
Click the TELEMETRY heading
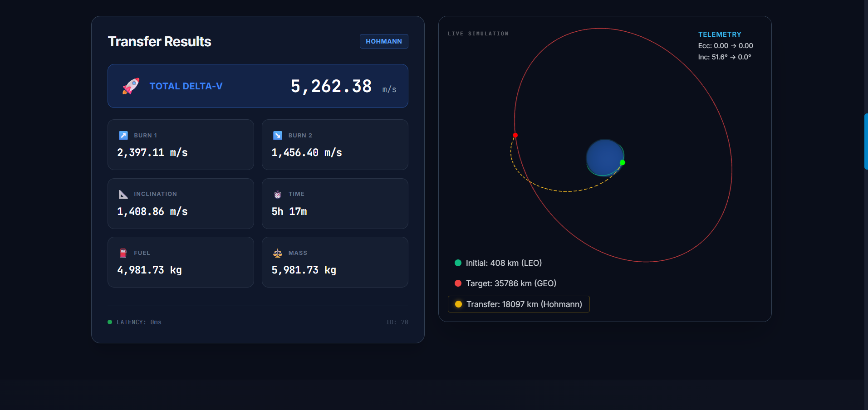coord(720,34)
